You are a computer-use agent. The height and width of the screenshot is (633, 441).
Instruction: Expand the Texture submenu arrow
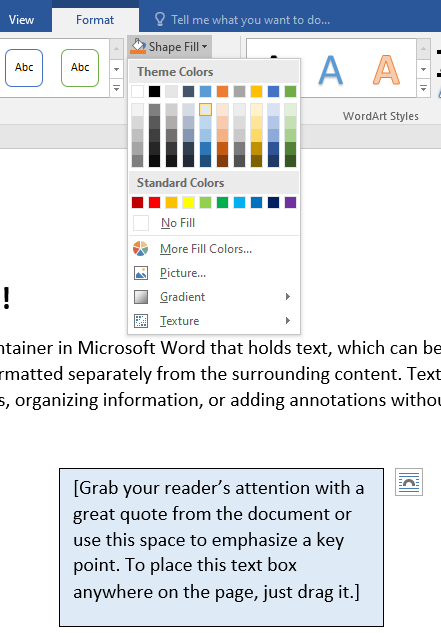coord(288,321)
